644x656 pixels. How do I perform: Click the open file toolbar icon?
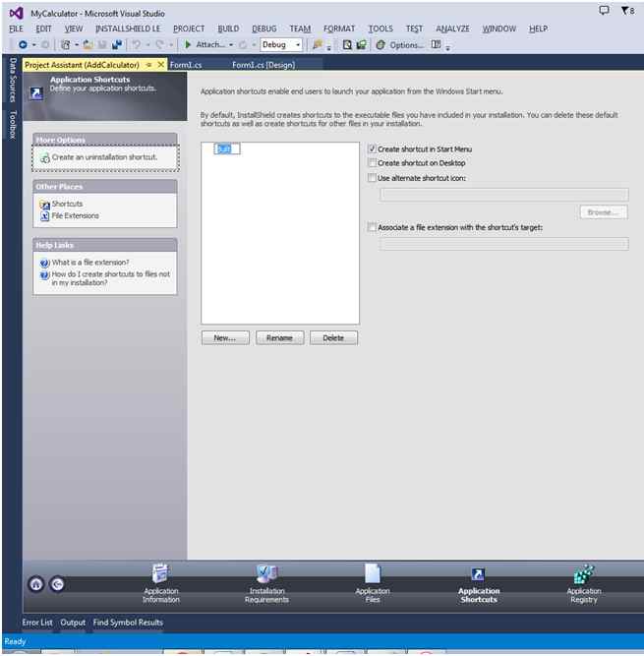click(x=88, y=45)
